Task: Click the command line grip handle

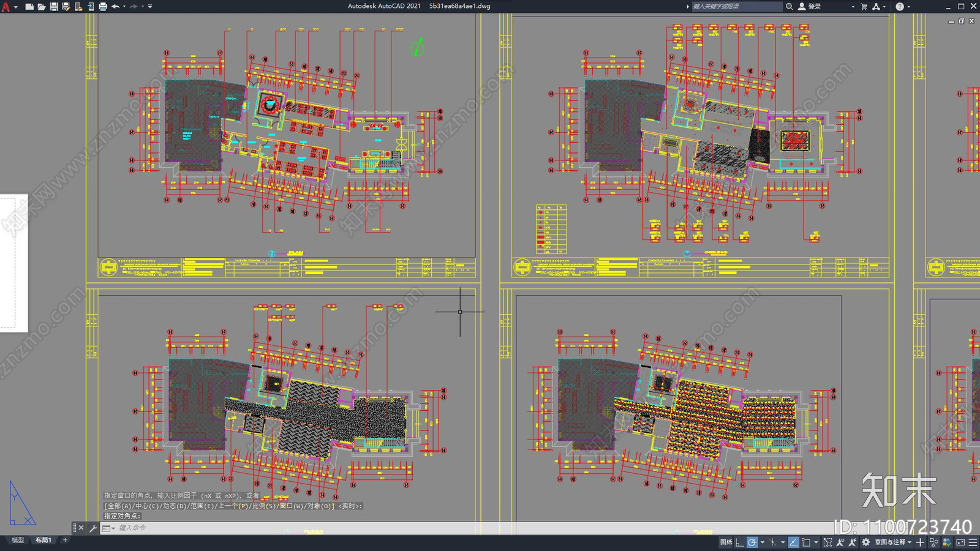Action: (74, 528)
